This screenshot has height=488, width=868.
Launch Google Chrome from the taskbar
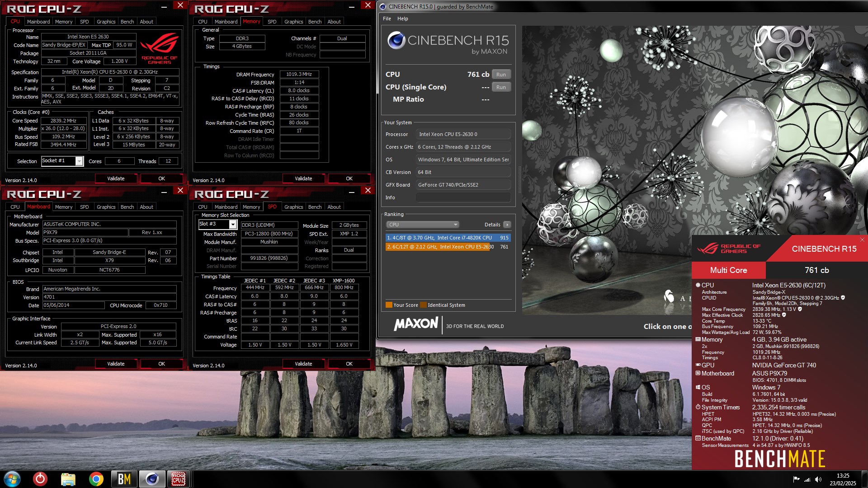[96, 479]
